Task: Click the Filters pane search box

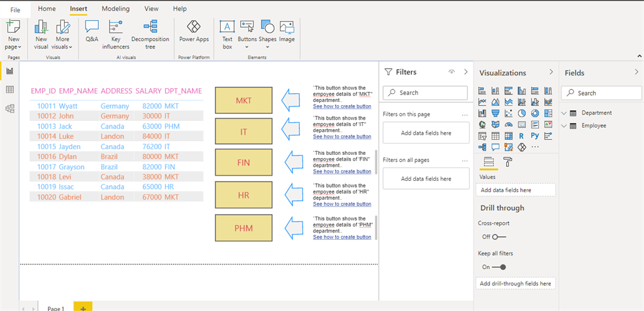Action: (x=425, y=93)
